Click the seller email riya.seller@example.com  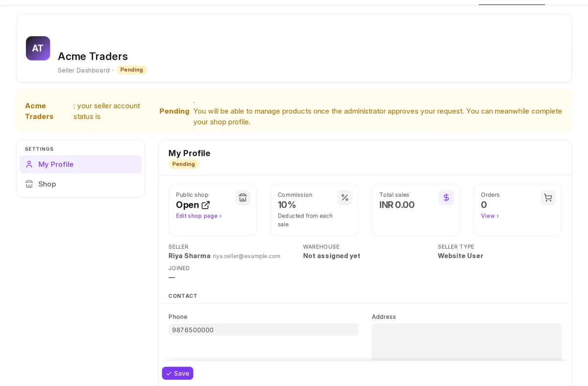[x=246, y=256]
